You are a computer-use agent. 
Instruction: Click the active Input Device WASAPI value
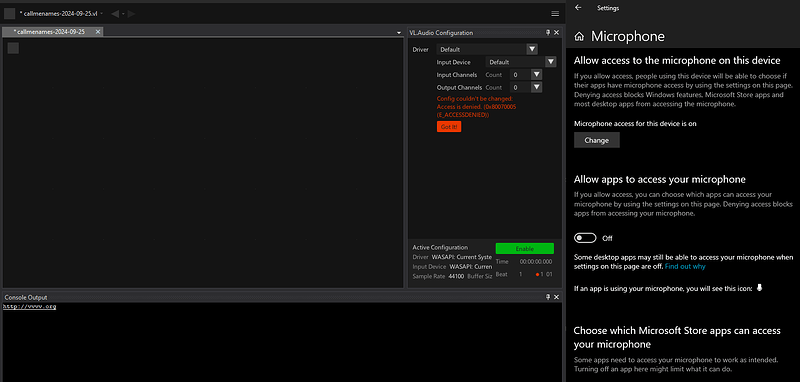coord(470,267)
